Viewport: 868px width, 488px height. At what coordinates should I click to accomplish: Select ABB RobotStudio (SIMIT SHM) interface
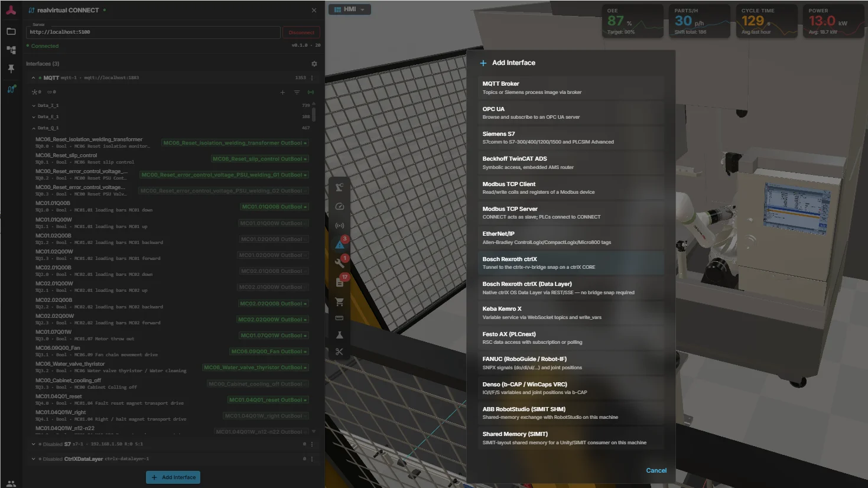coord(571,413)
